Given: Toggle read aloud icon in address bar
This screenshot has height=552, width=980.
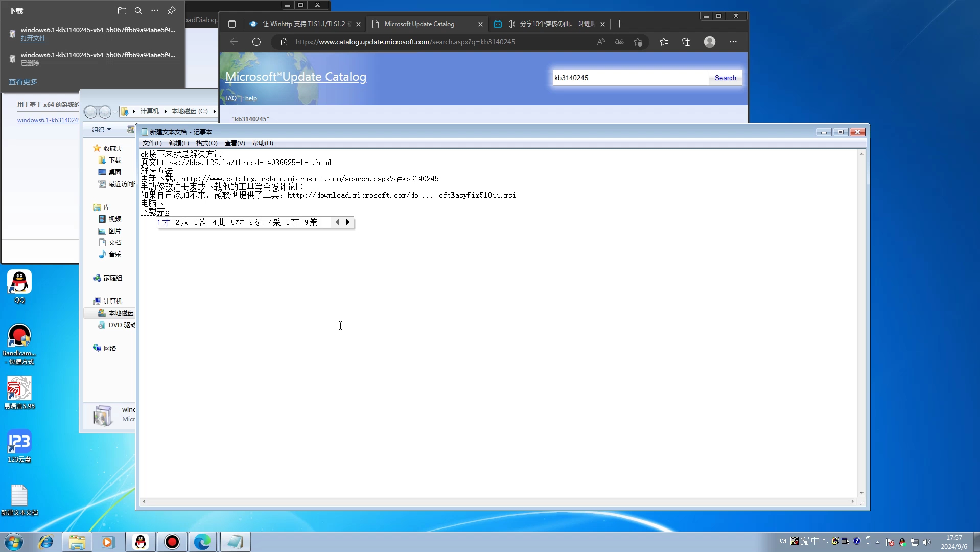Looking at the screenshot, I should point(601,42).
